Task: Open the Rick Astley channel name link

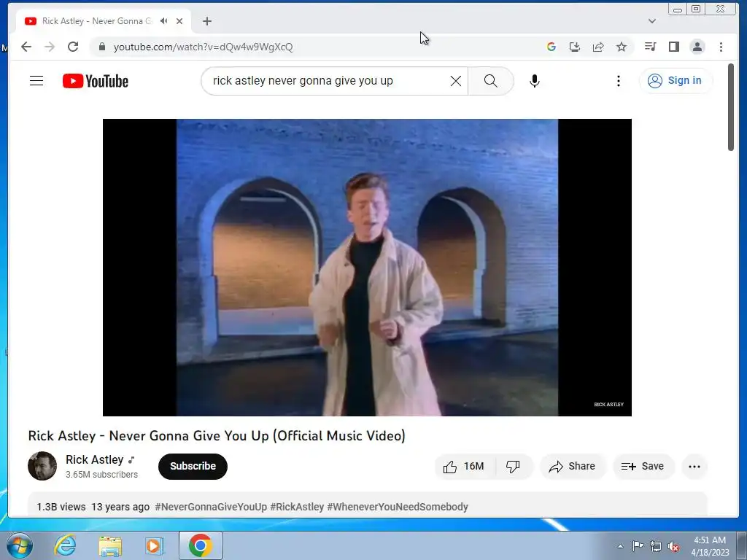Action: click(94, 459)
